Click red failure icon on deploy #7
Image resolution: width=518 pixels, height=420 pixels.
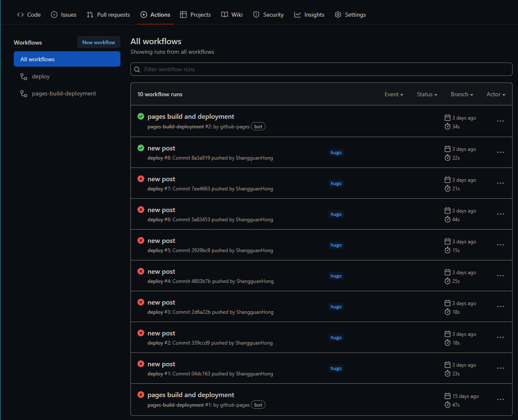141,179
